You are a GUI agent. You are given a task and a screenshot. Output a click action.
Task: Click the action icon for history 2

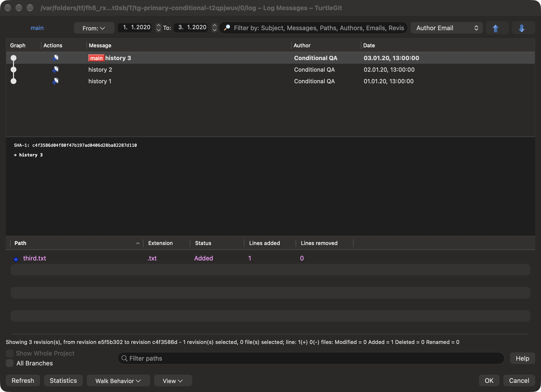tap(55, 70)
